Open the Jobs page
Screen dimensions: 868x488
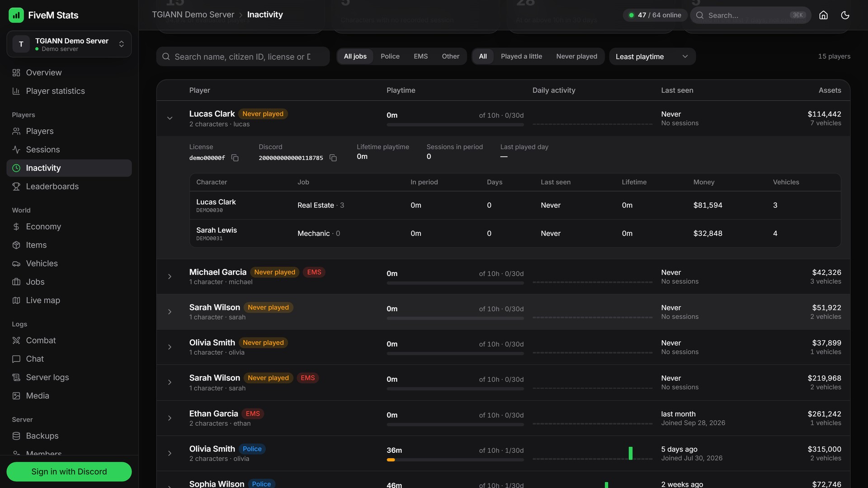click(x=69, y=282)
